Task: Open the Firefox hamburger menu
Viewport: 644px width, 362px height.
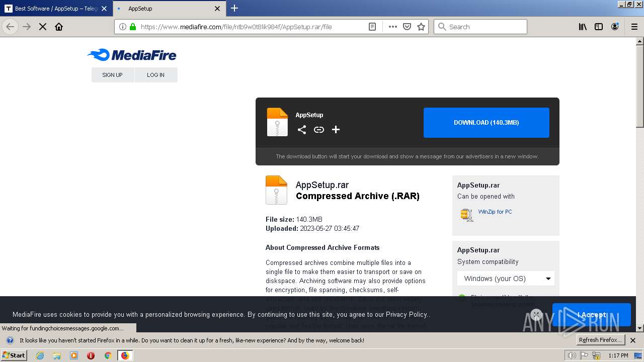Action: pyautogui.click(x=634, y=27)
